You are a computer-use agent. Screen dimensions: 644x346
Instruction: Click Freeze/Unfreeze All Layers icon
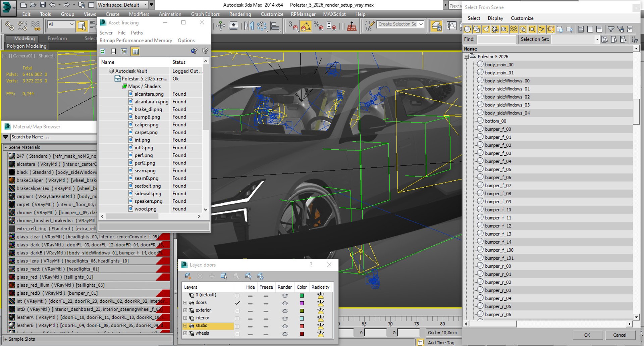coord(260,276)
